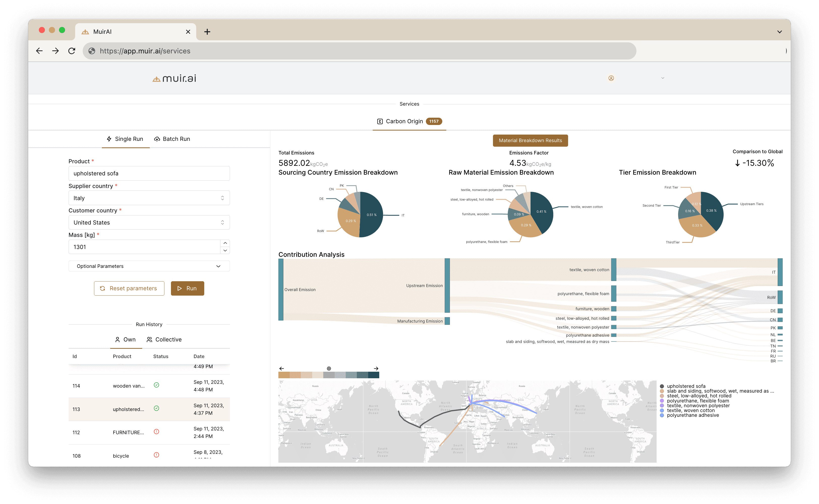Click target recenter icon above map
Viewport: 819px width, 504px height.
tap(329, 368)
